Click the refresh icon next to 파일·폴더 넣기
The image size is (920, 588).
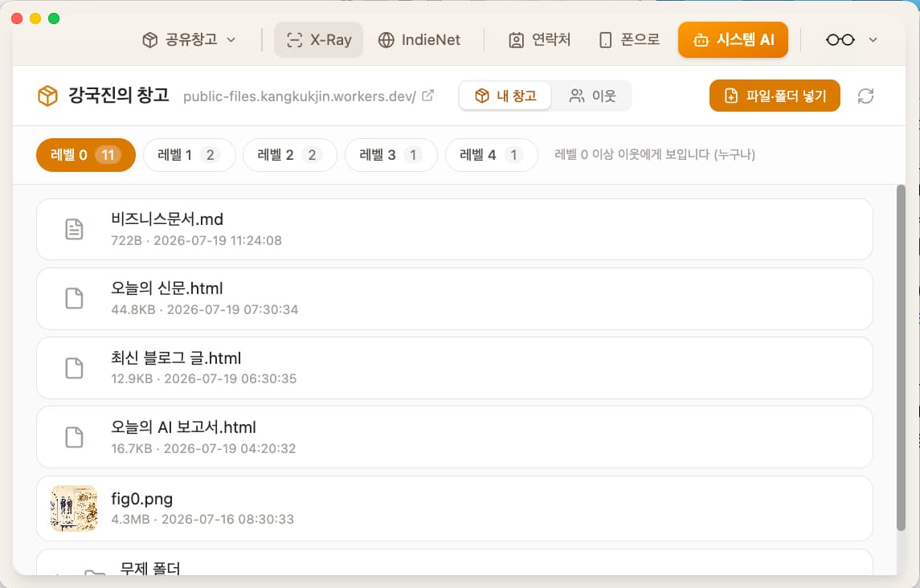(865, 96)
